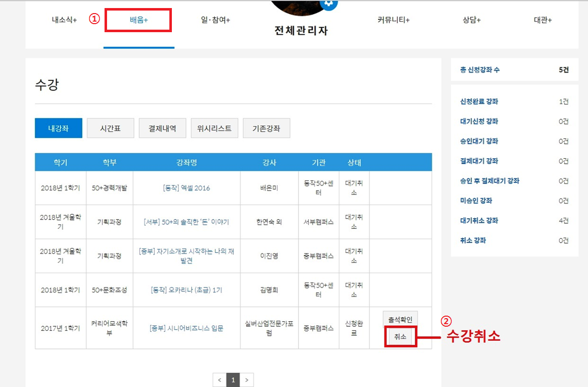588x387 pixels.
Task: Click 취소 button to cancel the course
Action: [401, 337]
